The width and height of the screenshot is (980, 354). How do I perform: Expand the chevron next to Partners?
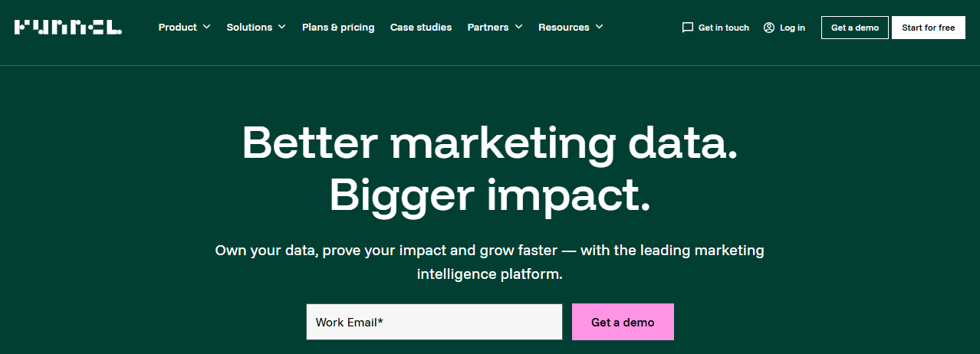518,27
